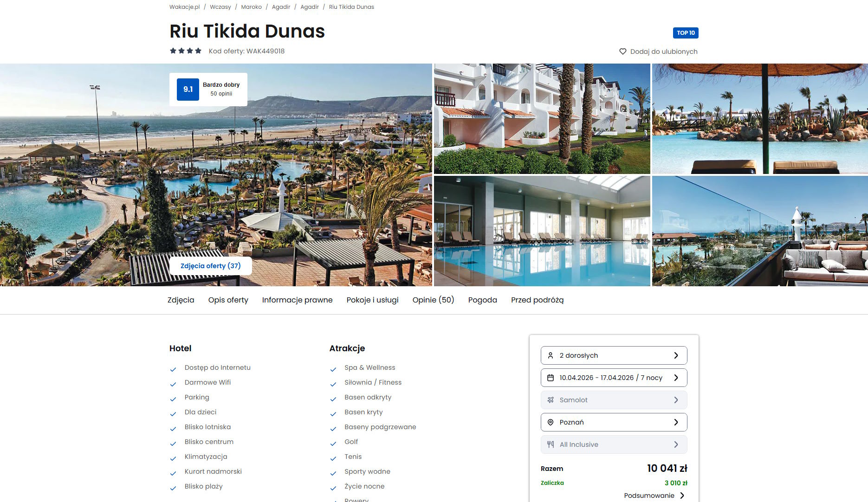The image size is (868, 502).
Task: Follow the Maroko breadcrumb link
Action: 251,7
